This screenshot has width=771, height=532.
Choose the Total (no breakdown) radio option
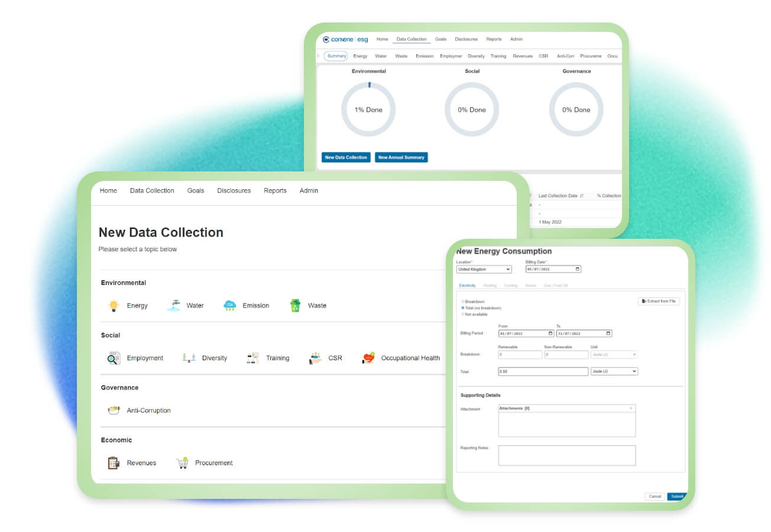[x=462, y=308]
